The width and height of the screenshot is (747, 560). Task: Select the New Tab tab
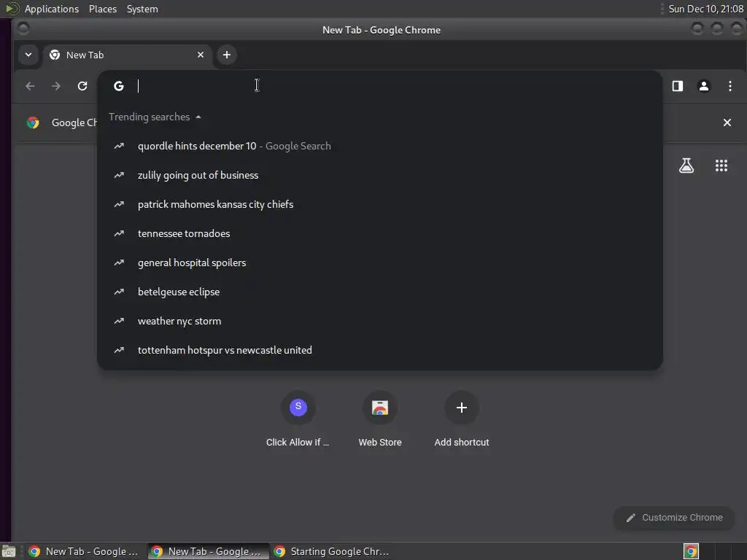127,55
